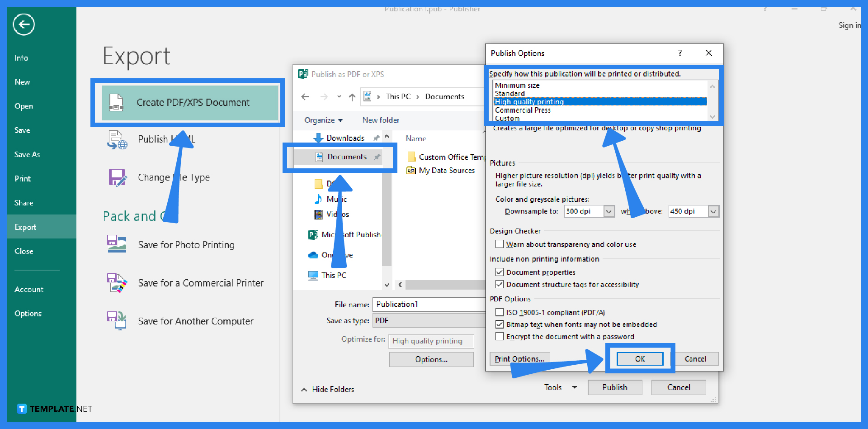Click the Publish Options help icon

click(x=680, y=53)
